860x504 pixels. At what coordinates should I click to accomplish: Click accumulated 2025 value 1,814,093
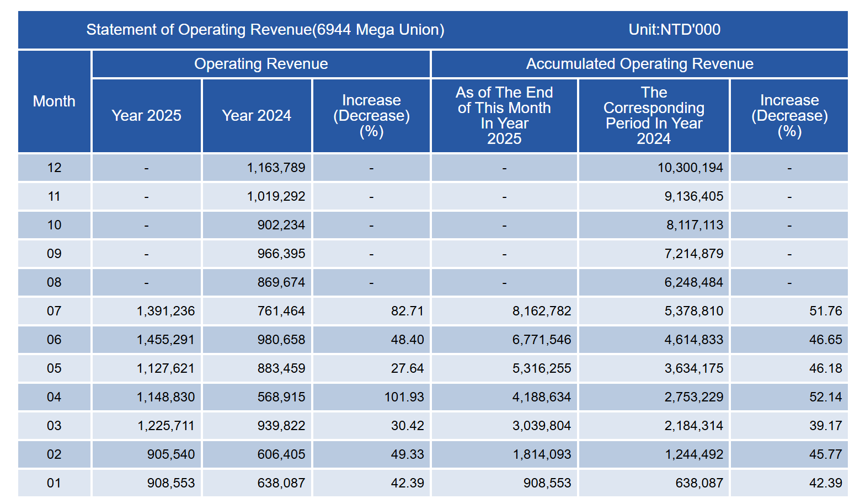[542, 454]
